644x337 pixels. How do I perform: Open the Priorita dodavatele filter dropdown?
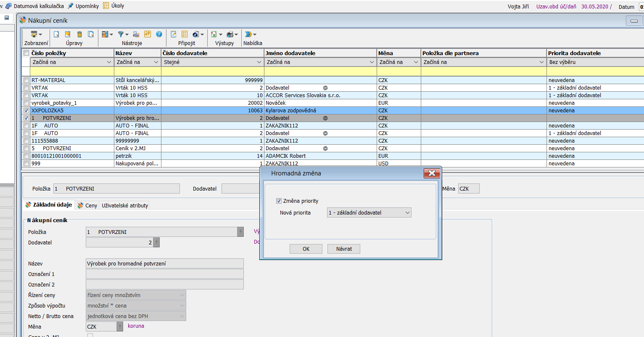(x=595, y=62)
